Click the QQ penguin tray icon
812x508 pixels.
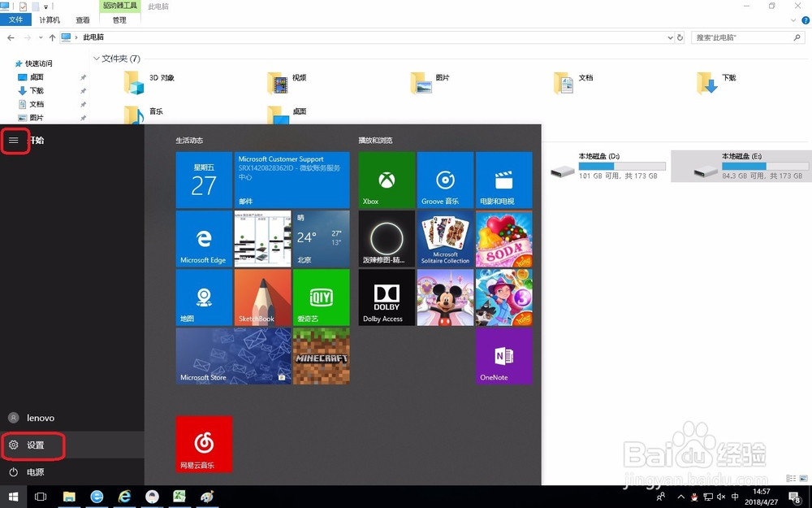tap(694, 497)
